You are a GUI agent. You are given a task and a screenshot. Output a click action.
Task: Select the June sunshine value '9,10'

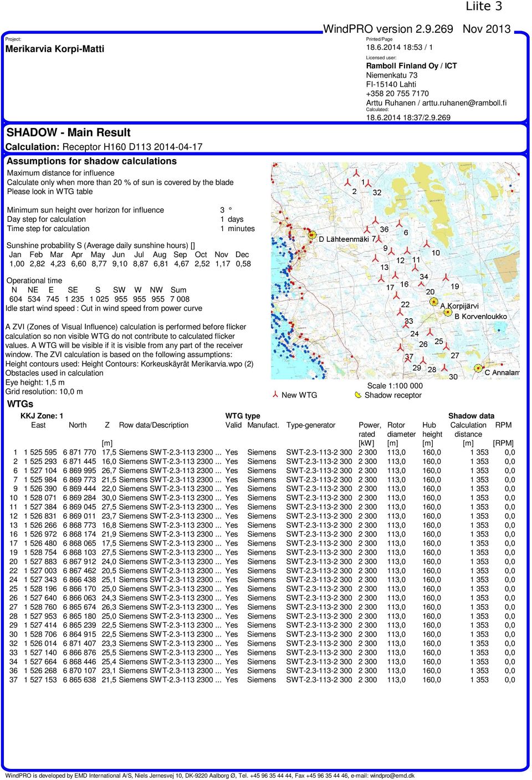(120, 264)
